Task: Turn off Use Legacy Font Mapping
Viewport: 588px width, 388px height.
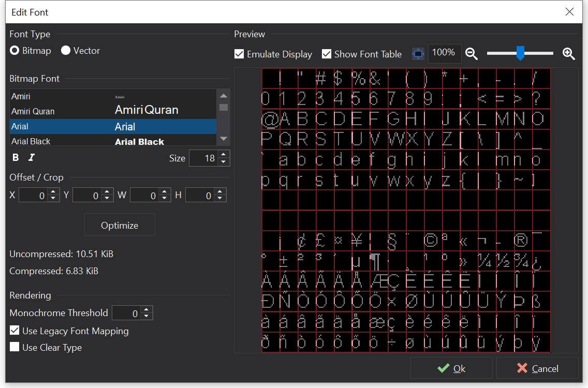Action: coord(14,331)
